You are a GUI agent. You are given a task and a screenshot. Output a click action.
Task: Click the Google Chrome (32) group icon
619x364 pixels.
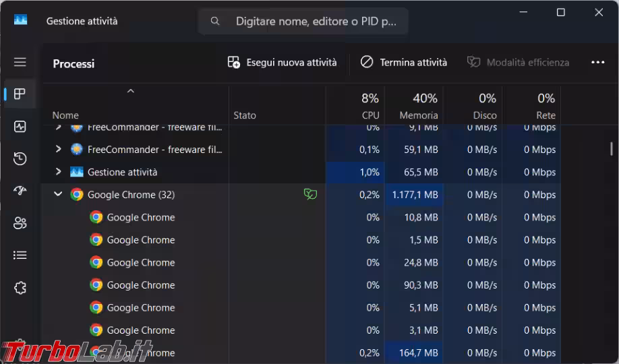pyautogui.click(x=77, y=195)
